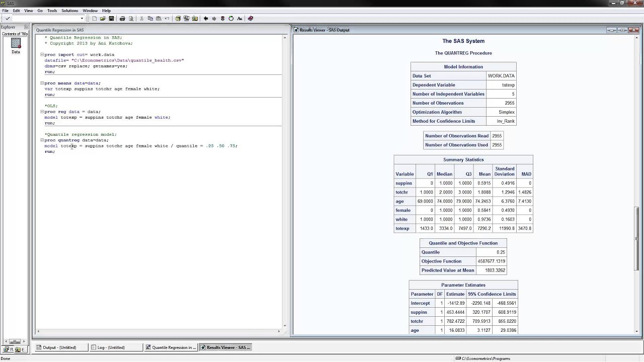Open the Solutions menu

coord(70,11)
